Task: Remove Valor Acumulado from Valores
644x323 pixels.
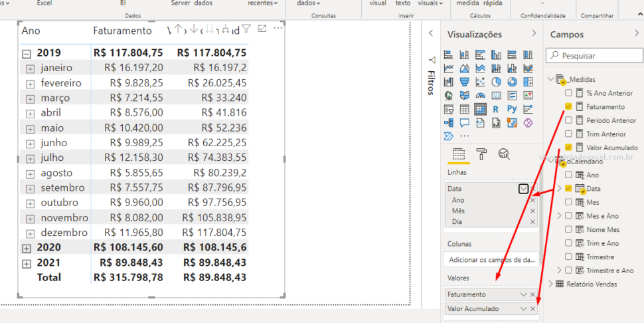Action: [532, 308]
